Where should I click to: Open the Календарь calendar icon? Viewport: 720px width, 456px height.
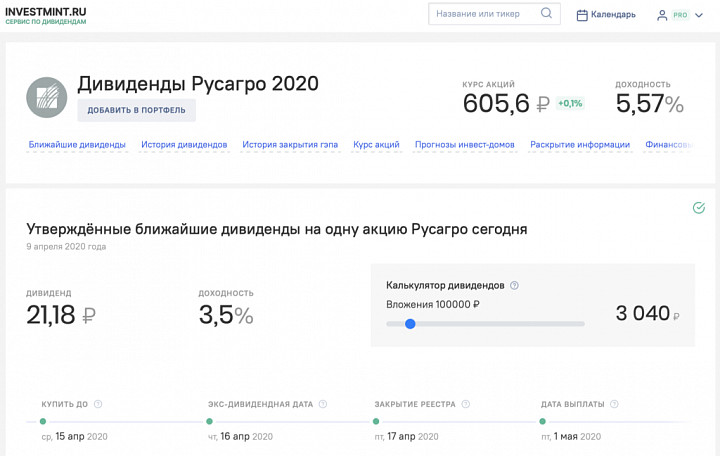582,15
